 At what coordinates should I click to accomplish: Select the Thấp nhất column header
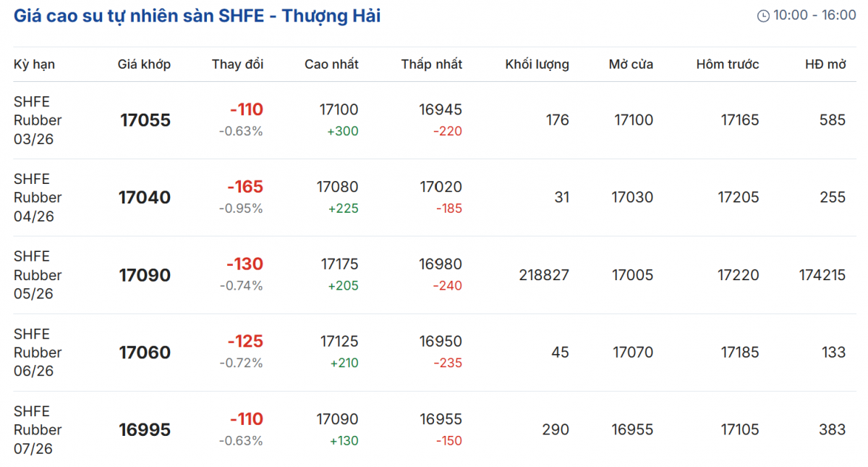point(431,64)
